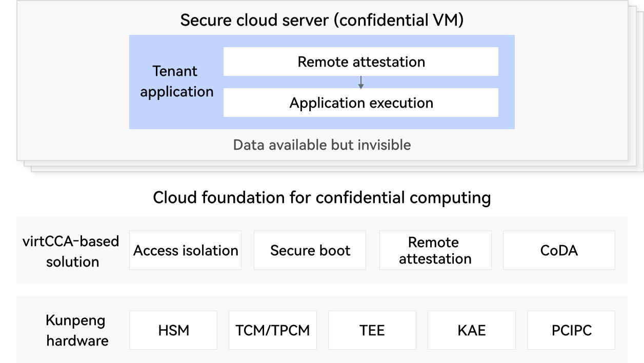
Task: Select the Kunpeng hardware label
Action: click(76, 330)
